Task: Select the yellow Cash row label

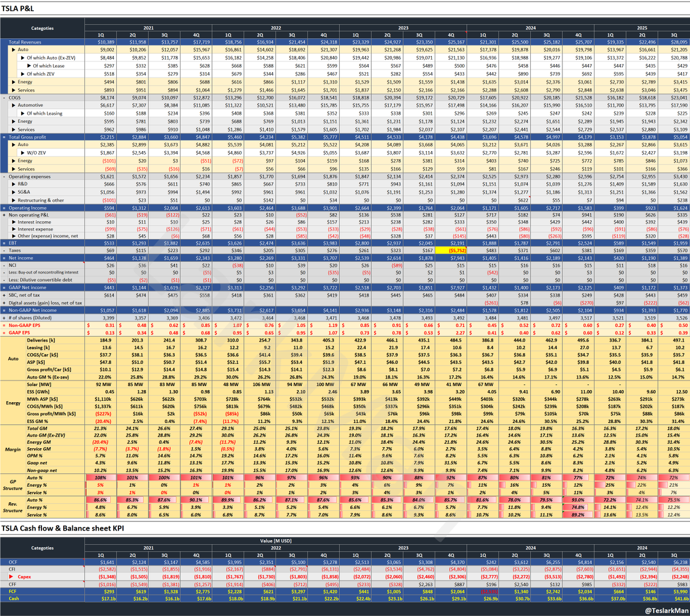Action: coord(14,599)
